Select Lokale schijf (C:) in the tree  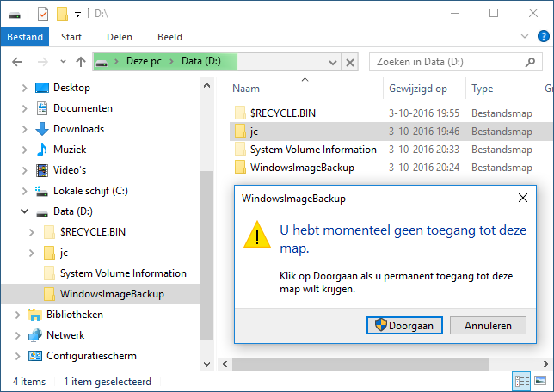pyautogui.click(x=90, y=191)
